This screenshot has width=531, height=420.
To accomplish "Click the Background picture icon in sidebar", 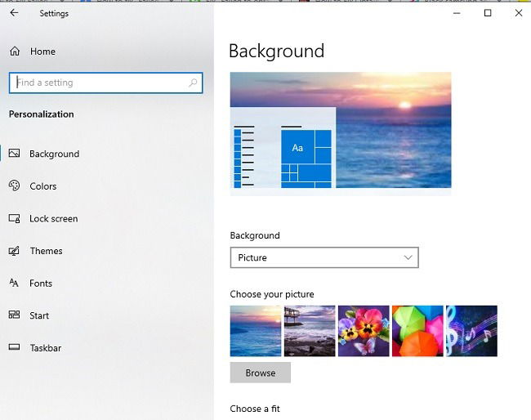I will click(14, 153).
